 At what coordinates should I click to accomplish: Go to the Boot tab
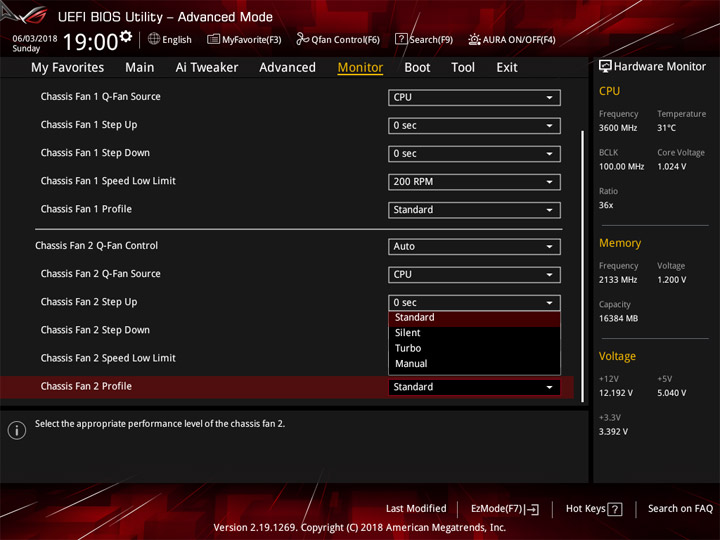coord(417,68)
